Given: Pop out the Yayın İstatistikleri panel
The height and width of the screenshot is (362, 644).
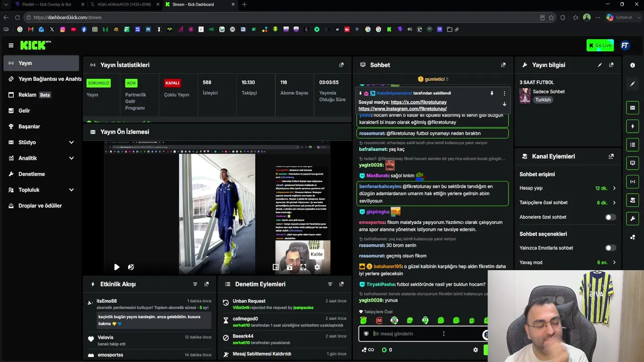Looking at the screenshot, I should (x=341, y=65).
